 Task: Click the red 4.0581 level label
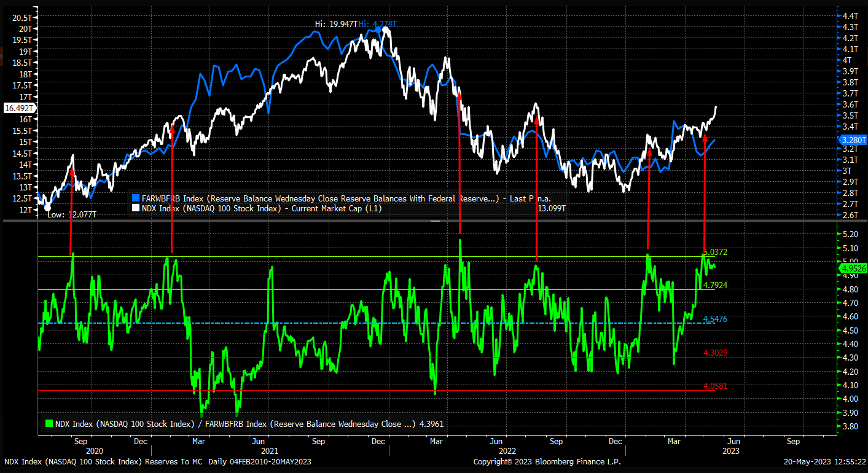point(715,386)
